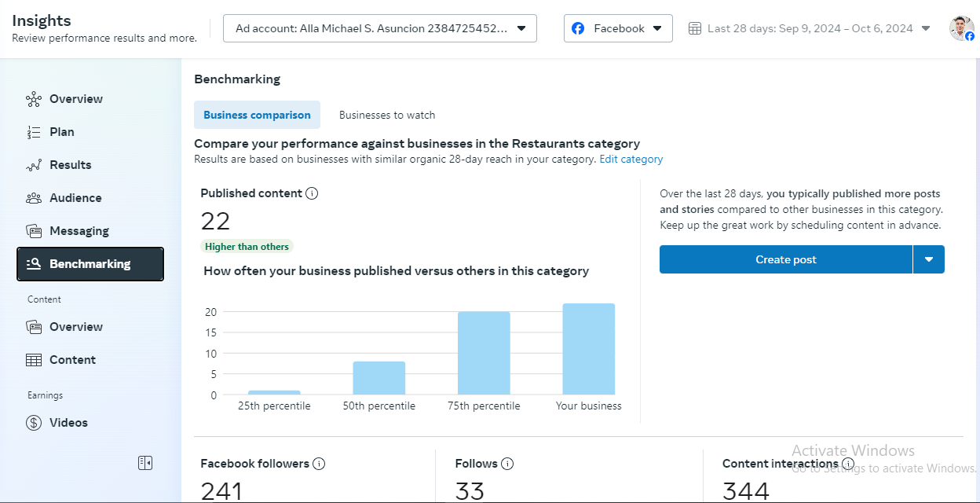Click the Plan checklist icon
The width and height of the screenshot is (980, 503).
coord(33,132)
